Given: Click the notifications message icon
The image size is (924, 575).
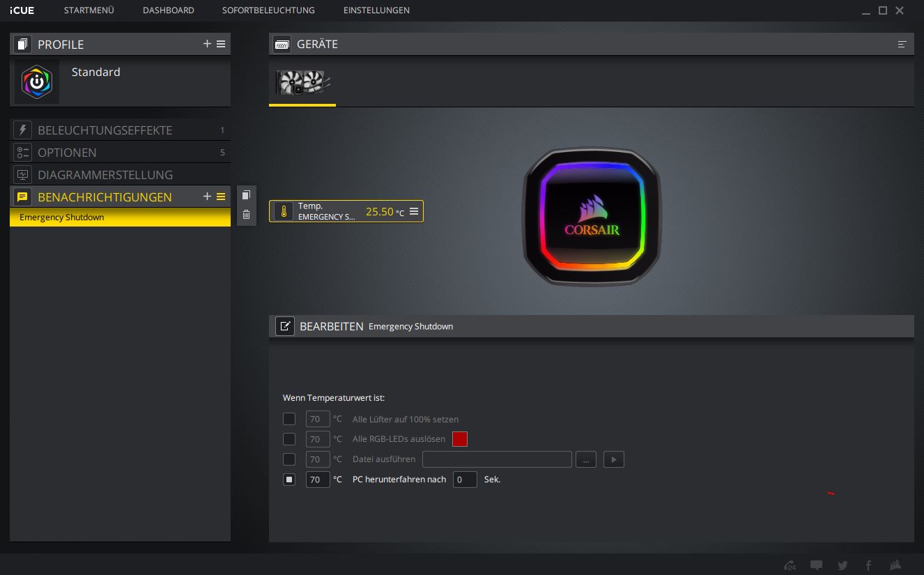Looking at the screenshot, I should (22, 197).
